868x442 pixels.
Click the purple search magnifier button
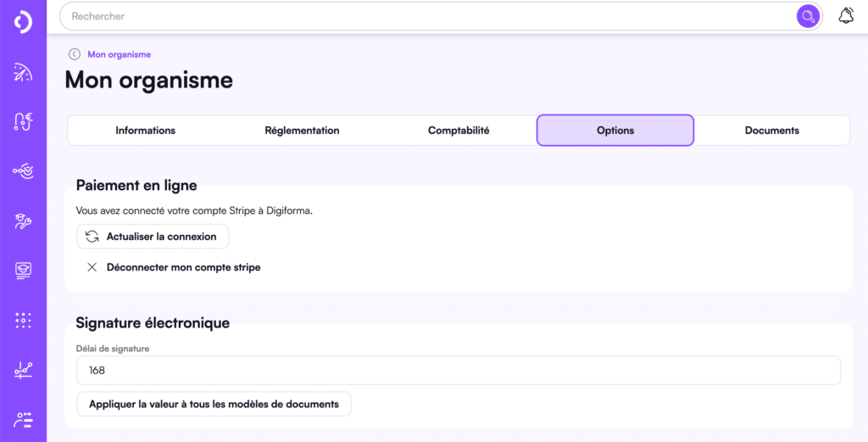pos(808,16)
